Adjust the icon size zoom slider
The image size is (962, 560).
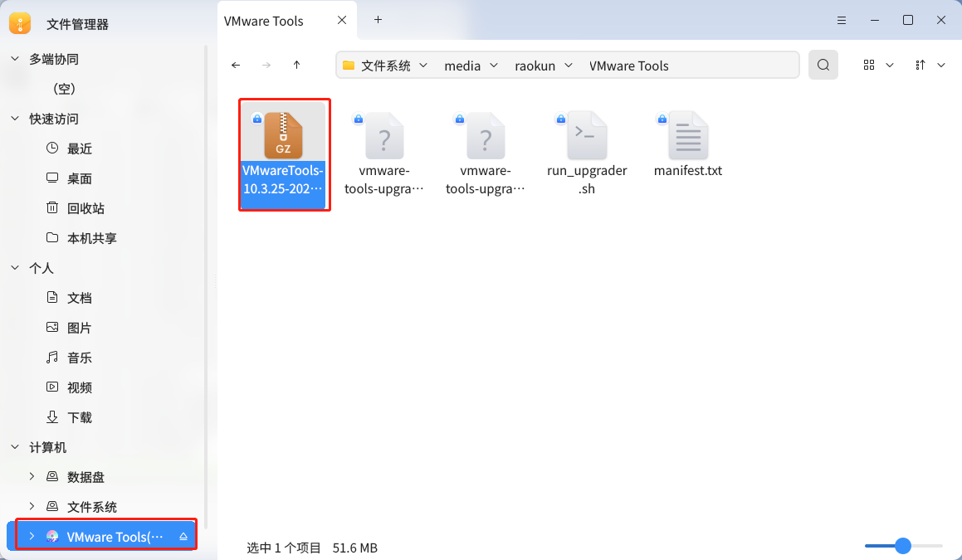tap(903, 545)
